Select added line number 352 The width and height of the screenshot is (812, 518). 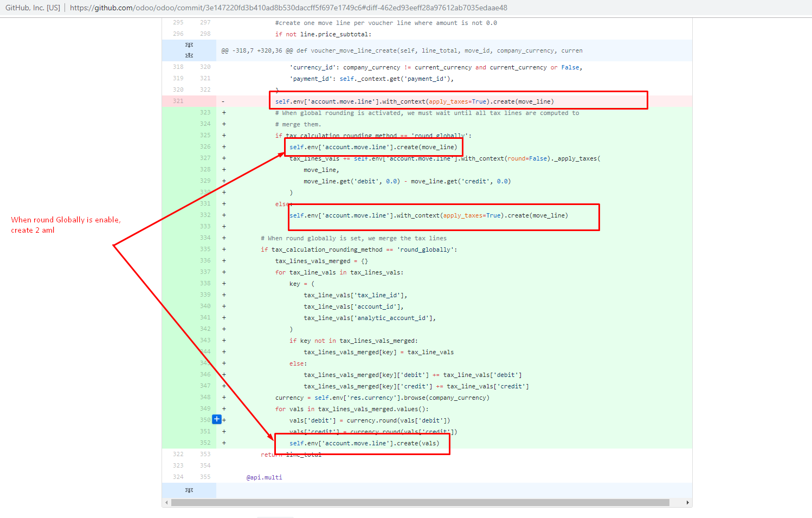205,443
